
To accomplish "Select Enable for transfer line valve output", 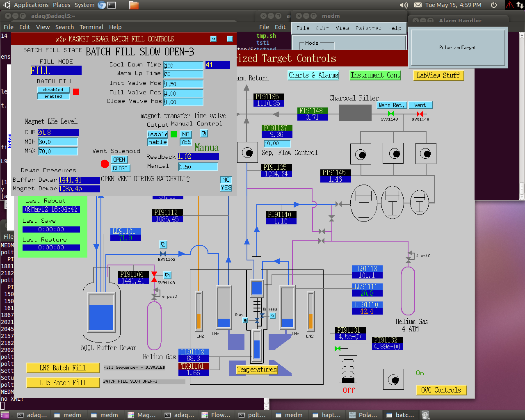I will (157, 142).
